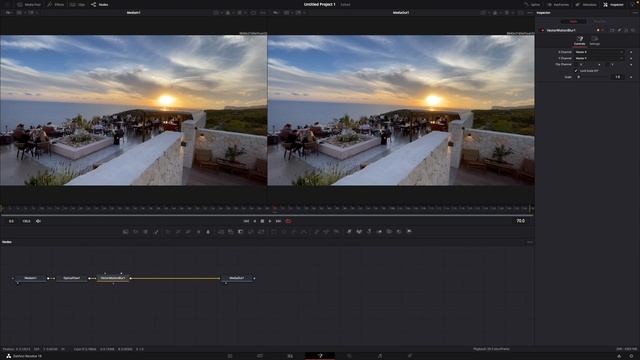This screenshot has height=360, width=640.
Task: Add a Resize node from toolbar
Action: (x=251, y=232)
